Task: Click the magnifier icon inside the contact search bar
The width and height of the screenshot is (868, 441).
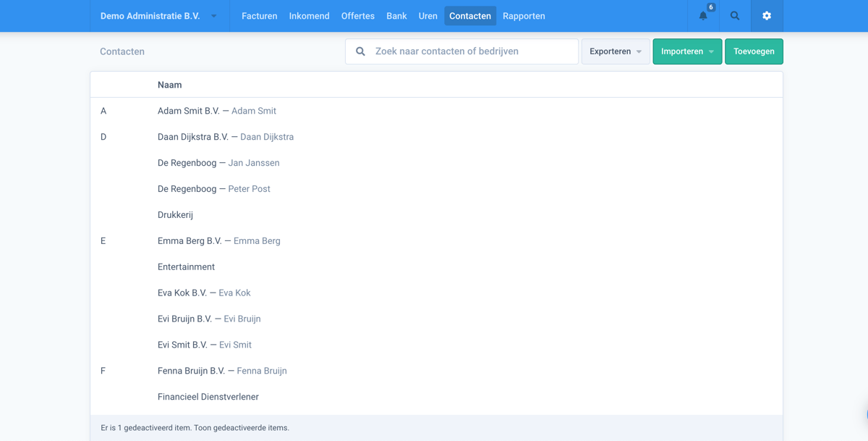Action: [x=360, y=51]
